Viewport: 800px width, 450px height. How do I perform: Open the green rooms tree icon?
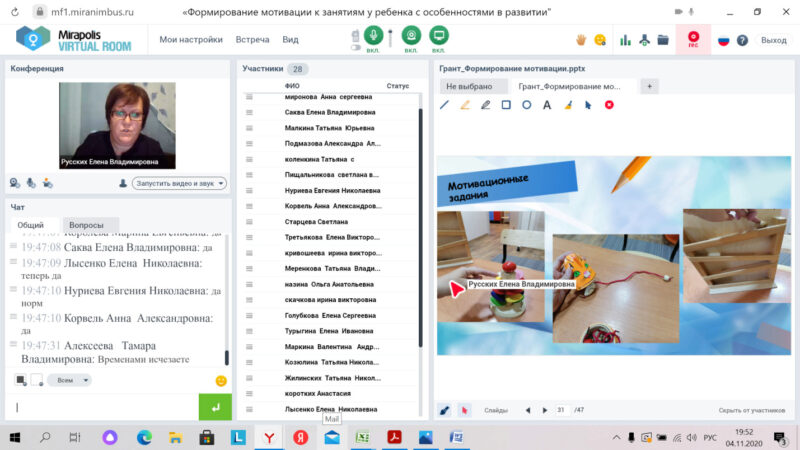click(x=644, y=40)
